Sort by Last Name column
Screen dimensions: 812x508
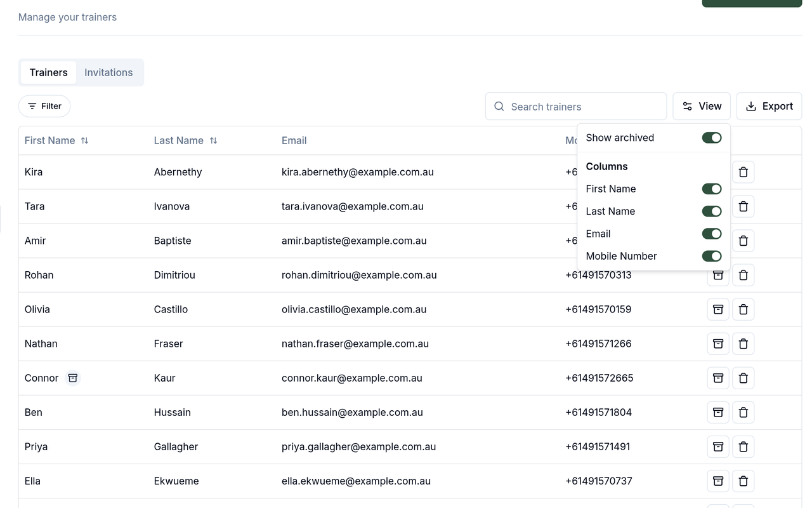186,140
